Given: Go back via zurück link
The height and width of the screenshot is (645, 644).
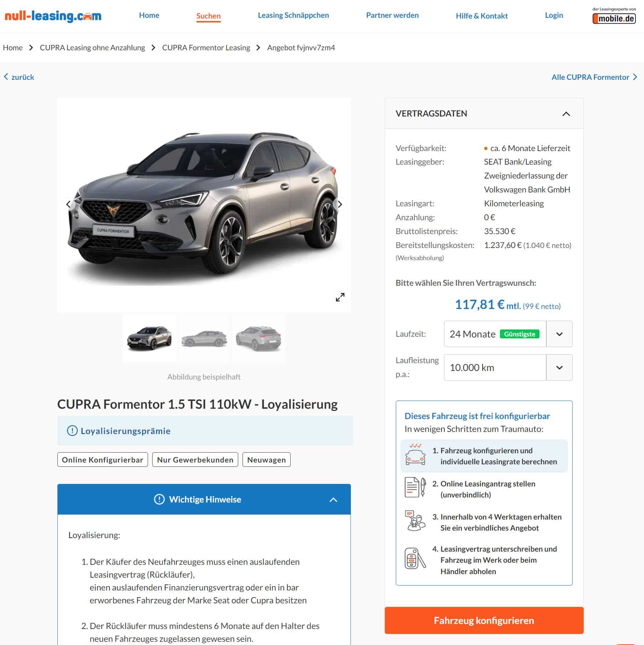Looking at the screenshot, I should coord(19,77).
